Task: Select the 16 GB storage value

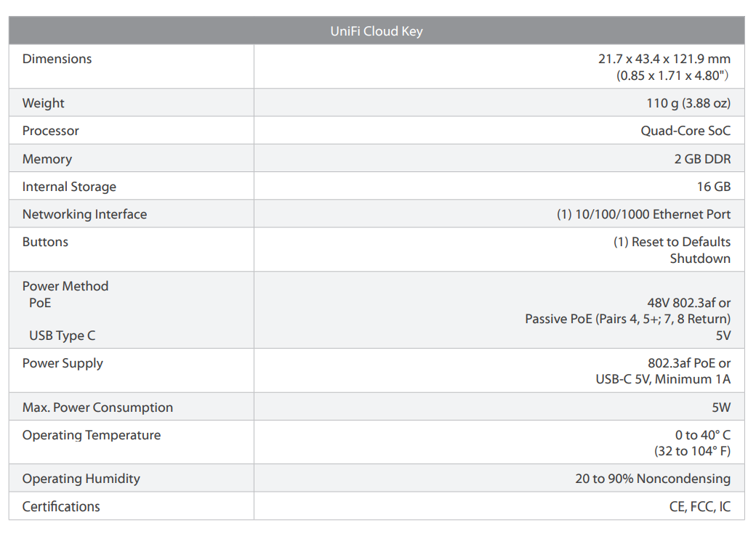Action: 713,187
